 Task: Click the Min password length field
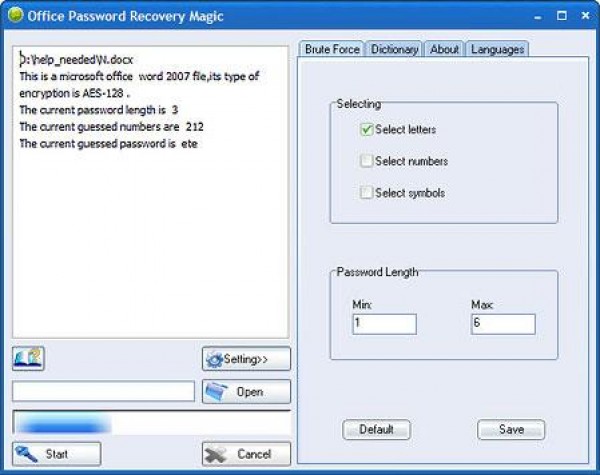tap(384, 324)
